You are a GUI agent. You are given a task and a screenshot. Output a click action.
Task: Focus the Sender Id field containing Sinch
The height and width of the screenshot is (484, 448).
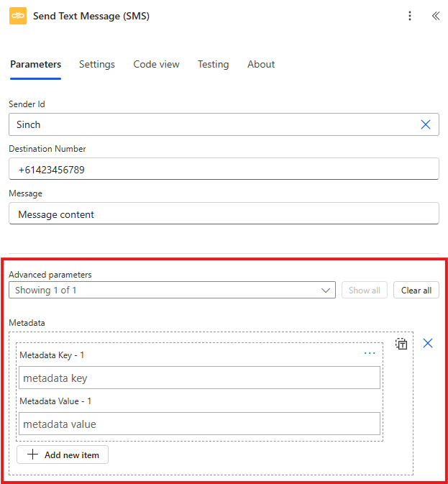[x=212, y=124]
